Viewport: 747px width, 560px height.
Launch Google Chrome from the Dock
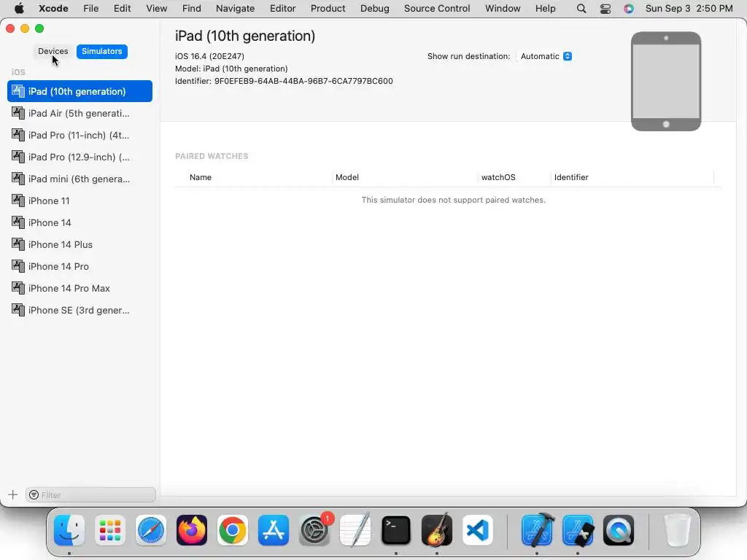point(233,530)
